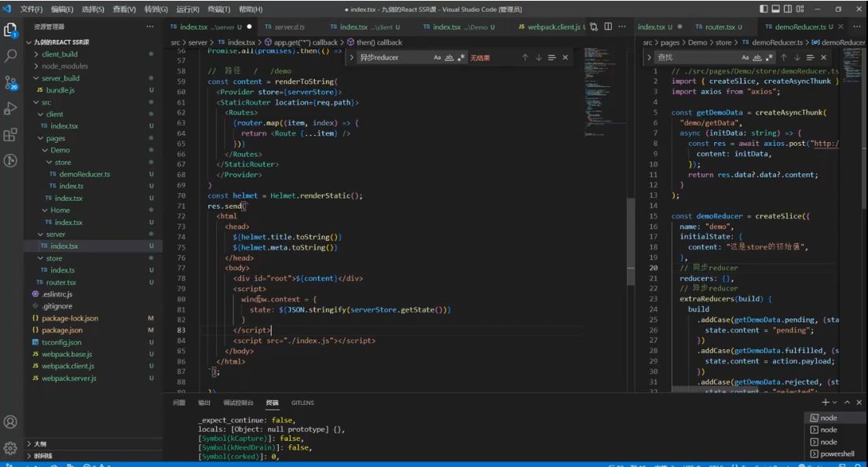
Task: Toggle Match Case in the 异步reducer search
Action: [x=438, y=57]
